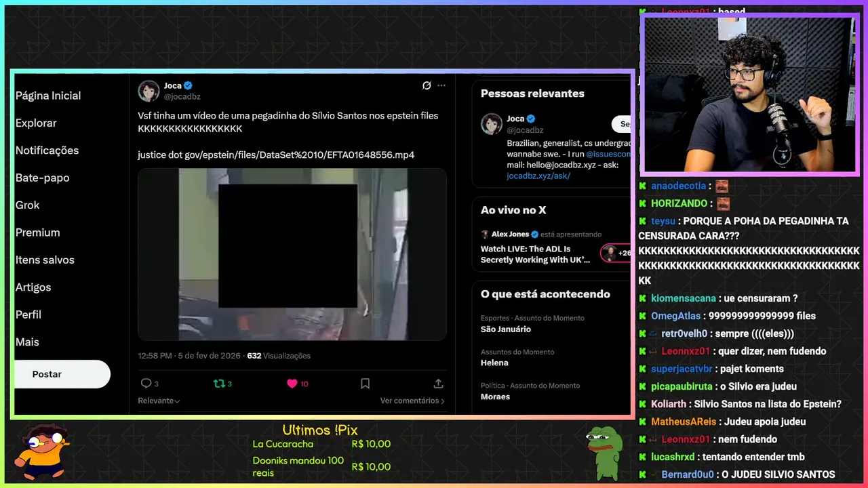Click Joca's avatar in Pessoas relevantes

[x=492, y=124]
